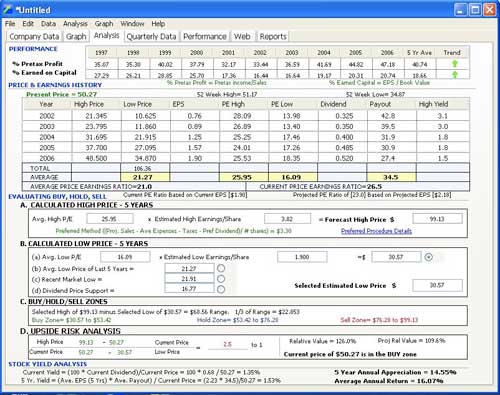Image resolution: width=500 pixels, height=395 pixels.
Task: Click the Forecast High Price field
Action: 437,219
